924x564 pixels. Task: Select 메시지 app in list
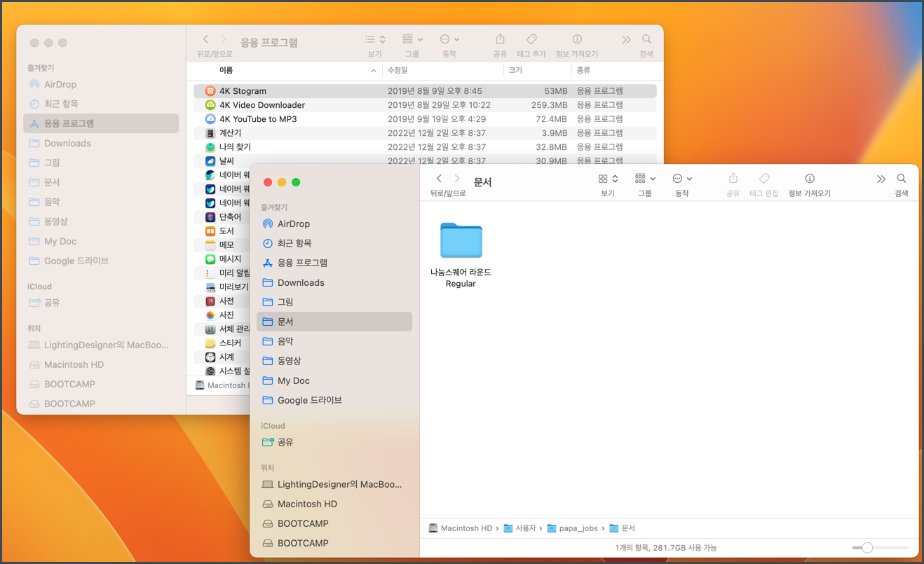click(x=222, y=259)
